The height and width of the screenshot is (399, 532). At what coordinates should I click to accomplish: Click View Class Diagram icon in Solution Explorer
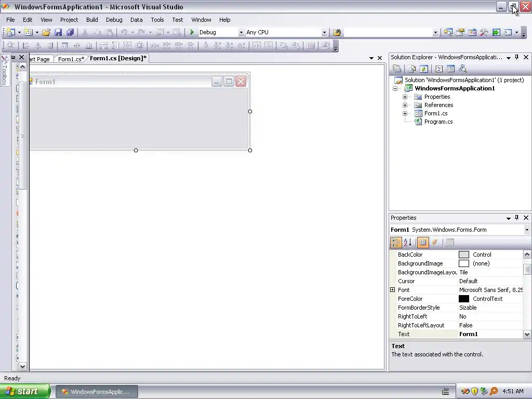[462, 69]
